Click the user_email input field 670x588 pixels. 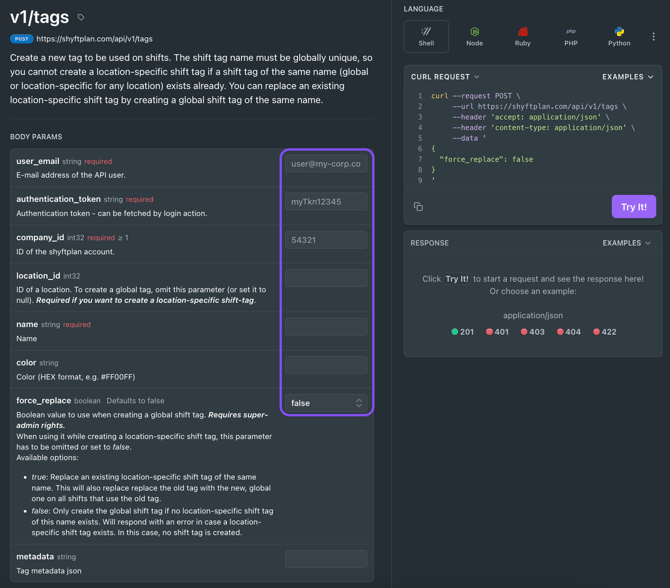pos(326,164)
